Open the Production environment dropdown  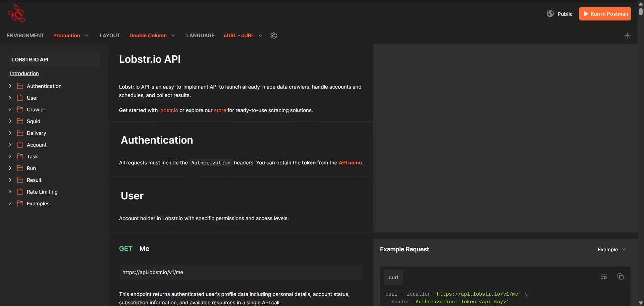click(x=71, y=36)
